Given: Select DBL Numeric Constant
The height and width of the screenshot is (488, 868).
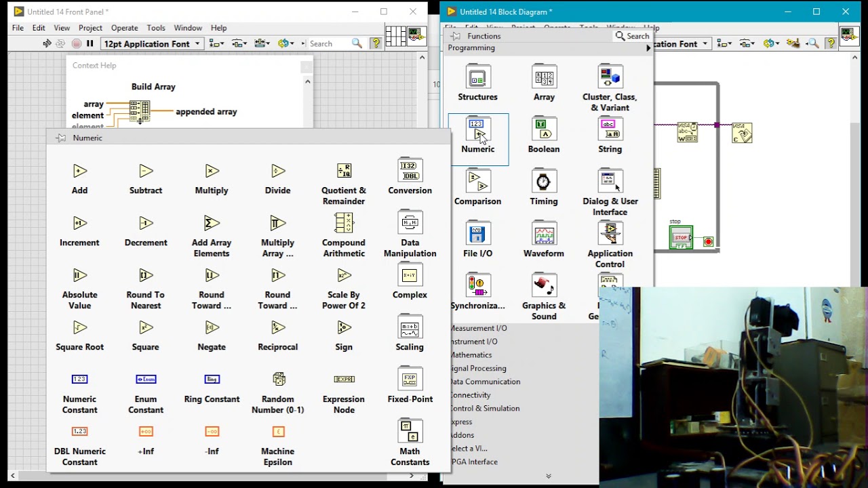Looking at the screenshot, I should coord(79,432).
